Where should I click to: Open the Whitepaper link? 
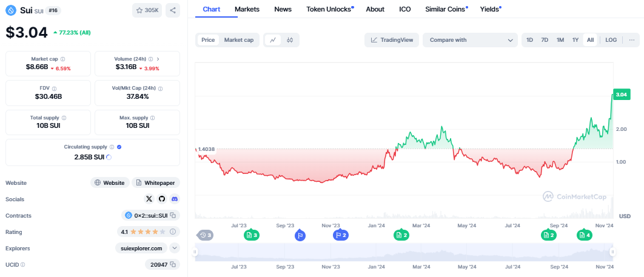(156, 182)
